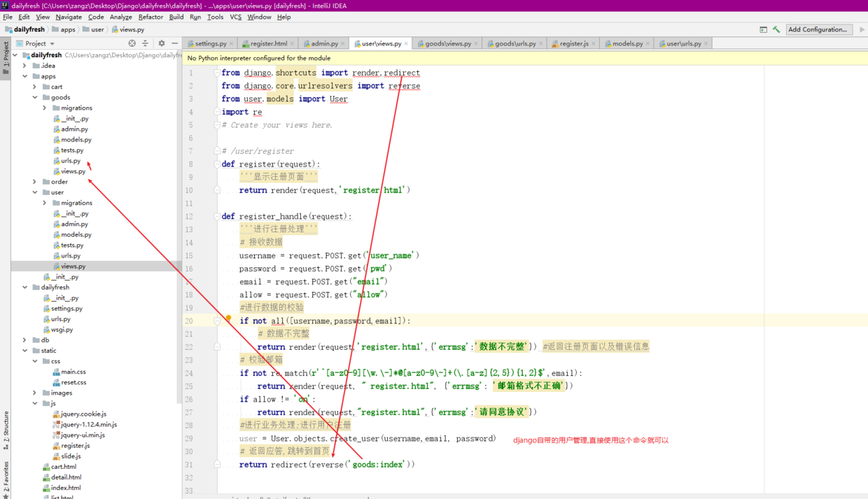This screenshot has height=499, width=868.
Task: Close the goods\views.py tab
Action: coord(476,43)
